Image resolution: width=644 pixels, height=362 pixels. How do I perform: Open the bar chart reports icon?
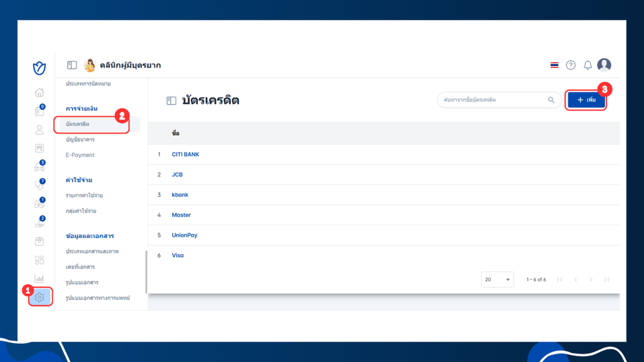pyautogui.click(x=39, y=278)
